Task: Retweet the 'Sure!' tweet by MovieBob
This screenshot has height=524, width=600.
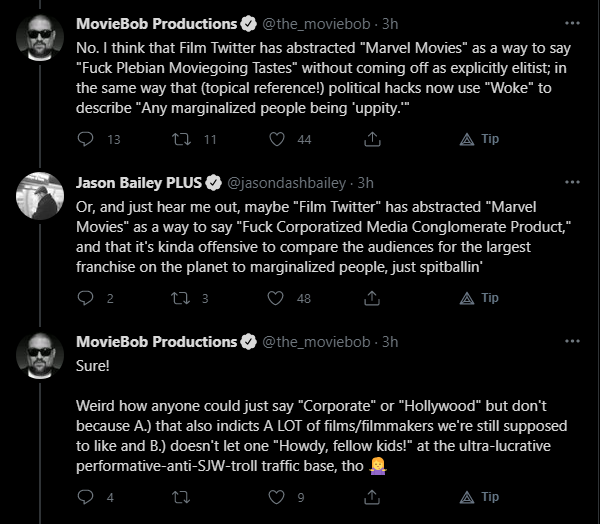Action: (x=181, y=497)
